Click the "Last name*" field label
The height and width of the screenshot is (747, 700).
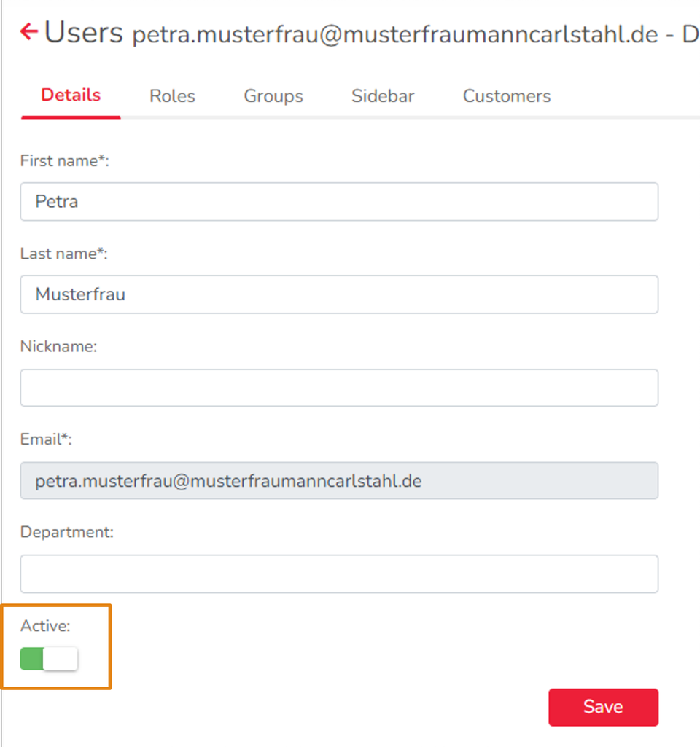[x=64, y=254]
